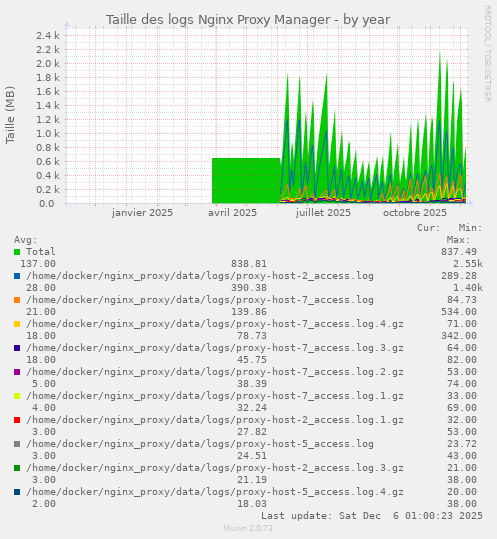Click the proxy-host-7_access.log.2.gz path text
This screenshot has width=497, height=539.
point(215,372)
